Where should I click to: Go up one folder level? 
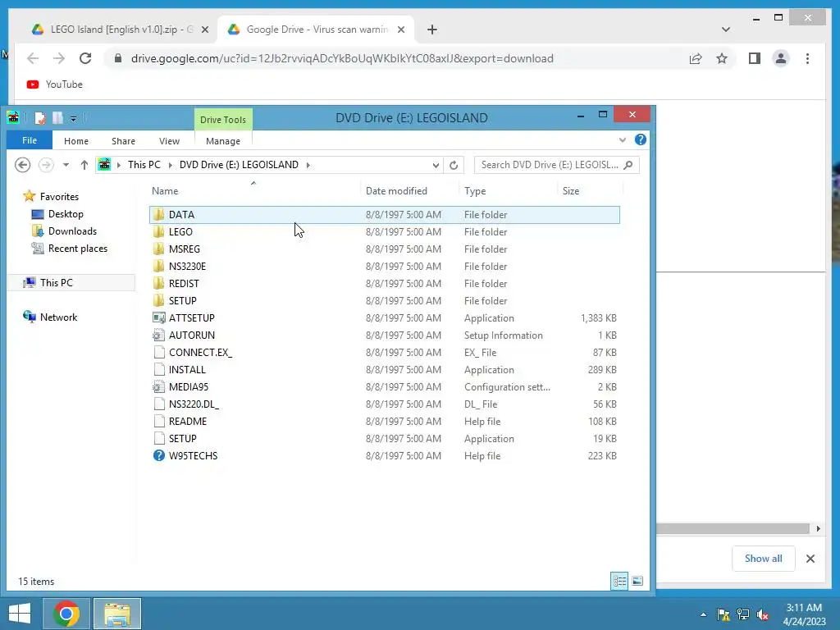[84, 165]
